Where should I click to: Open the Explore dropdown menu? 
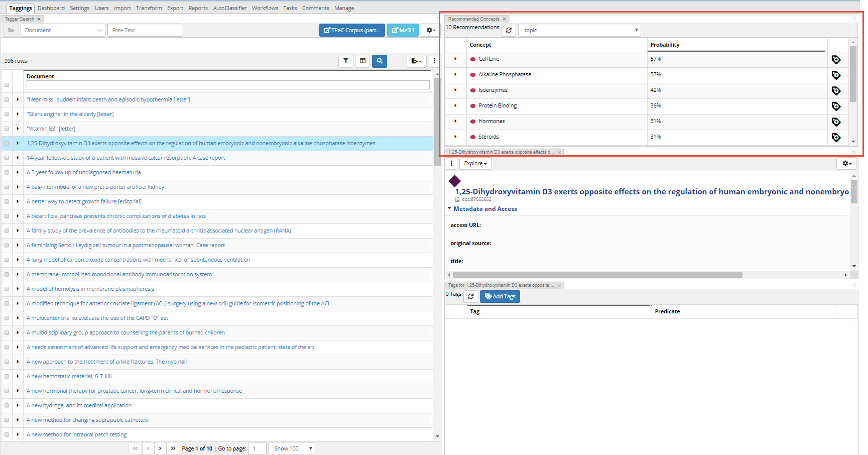click(475, 163)
